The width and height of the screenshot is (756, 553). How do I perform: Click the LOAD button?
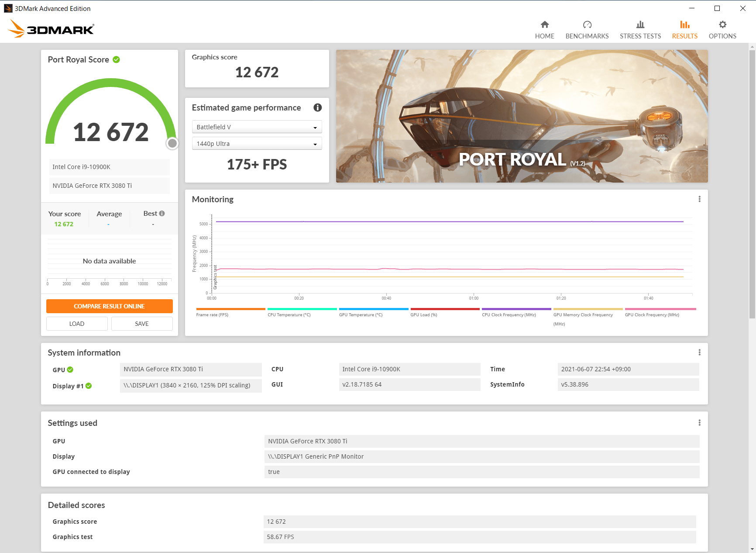click(77, 324)
